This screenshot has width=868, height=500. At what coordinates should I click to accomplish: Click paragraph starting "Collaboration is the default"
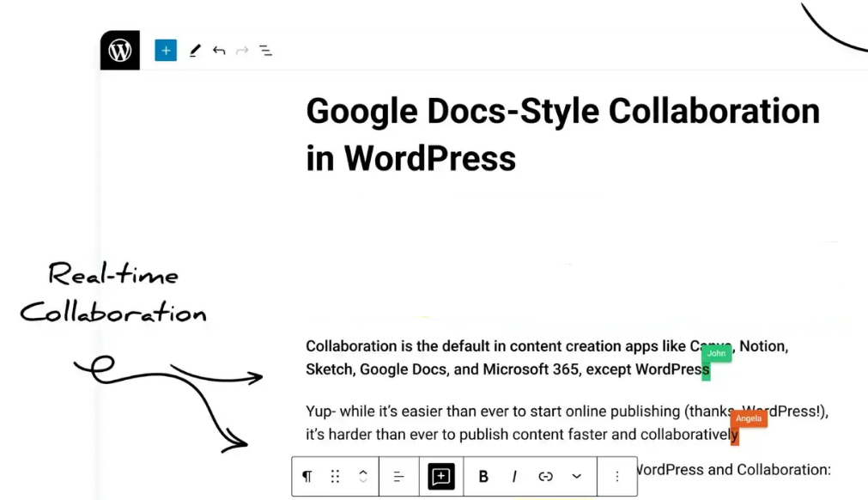[547, 357]
